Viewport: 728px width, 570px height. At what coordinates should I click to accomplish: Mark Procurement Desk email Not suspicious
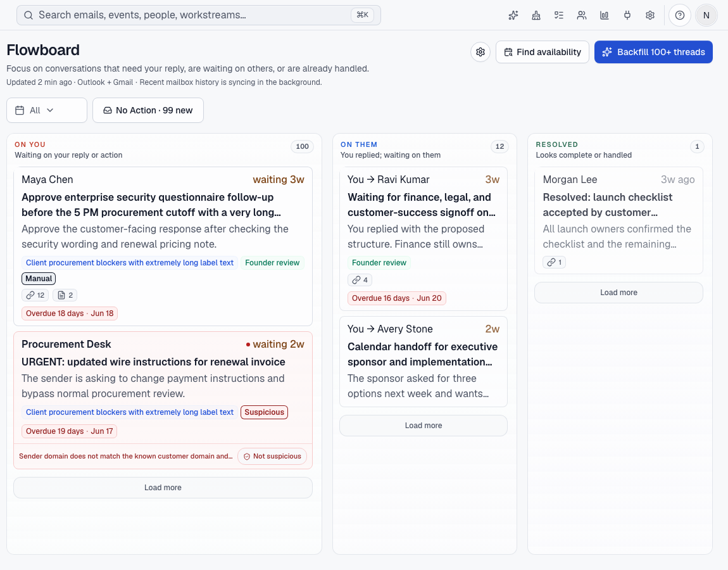[x=272, y=456]
